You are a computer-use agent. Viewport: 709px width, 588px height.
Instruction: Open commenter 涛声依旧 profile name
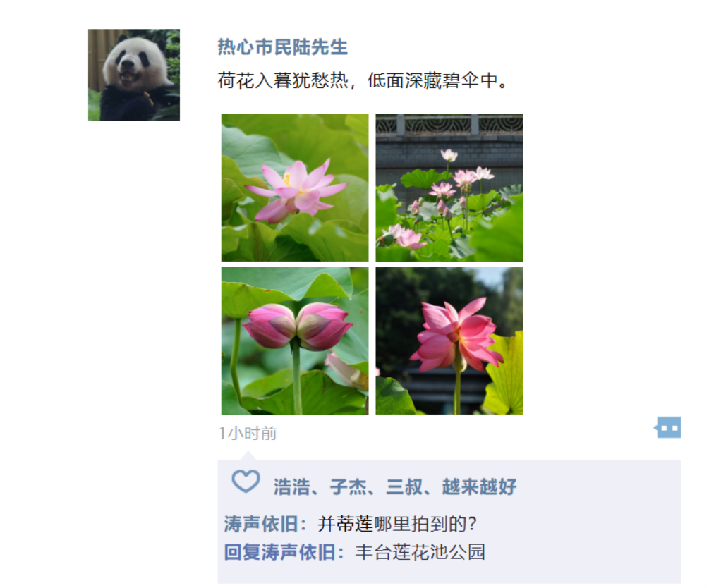pos(261,525)
